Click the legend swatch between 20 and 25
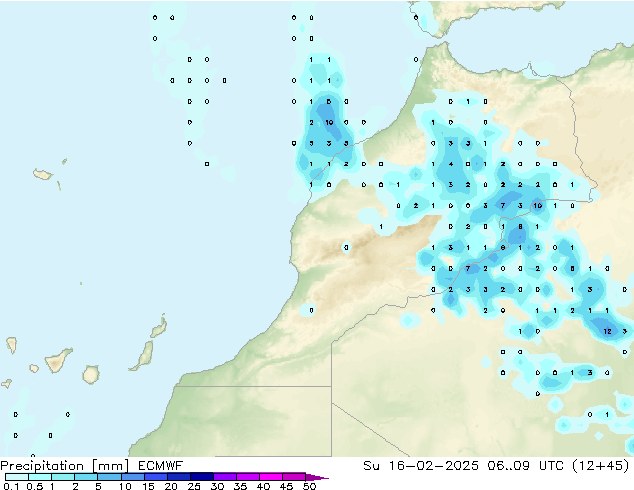 point(178,477)
